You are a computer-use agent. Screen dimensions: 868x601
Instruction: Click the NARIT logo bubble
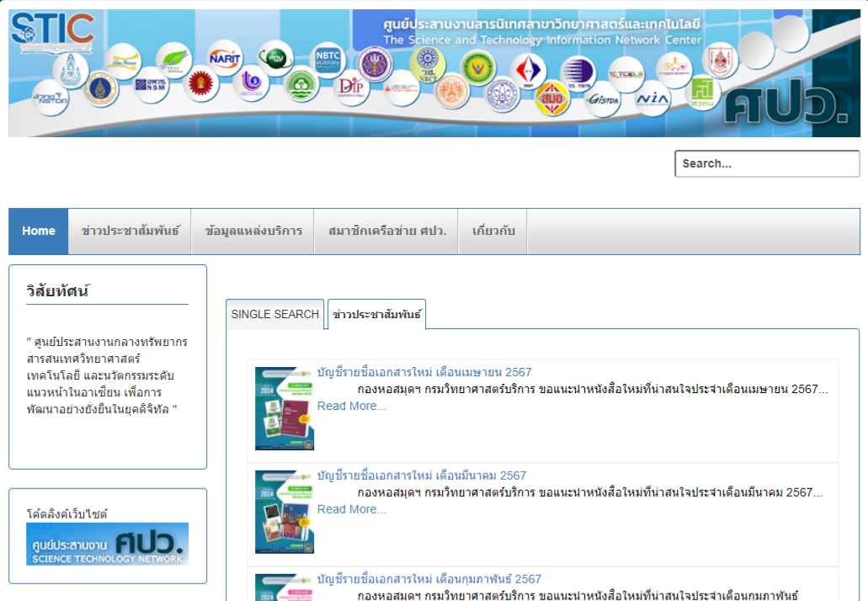point(225,57)
